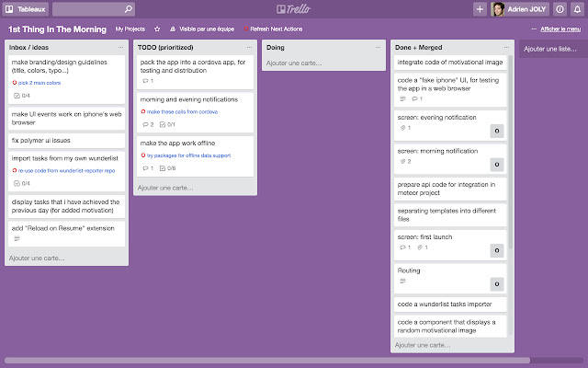Viewport: 588px width, 368px height.
Task: Click comment icon on first launch card
Action: tap(402, 247)
